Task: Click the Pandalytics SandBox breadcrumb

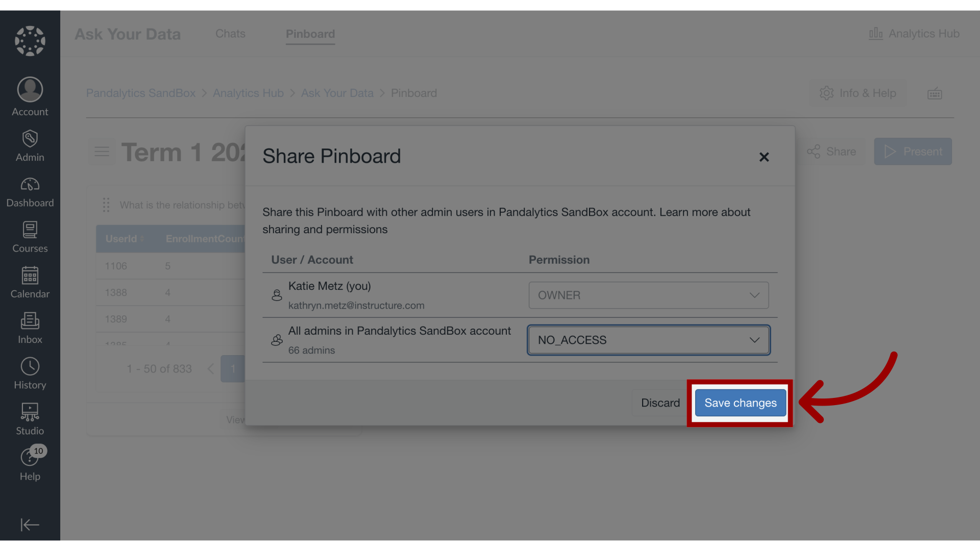Action: click(141, 93)
